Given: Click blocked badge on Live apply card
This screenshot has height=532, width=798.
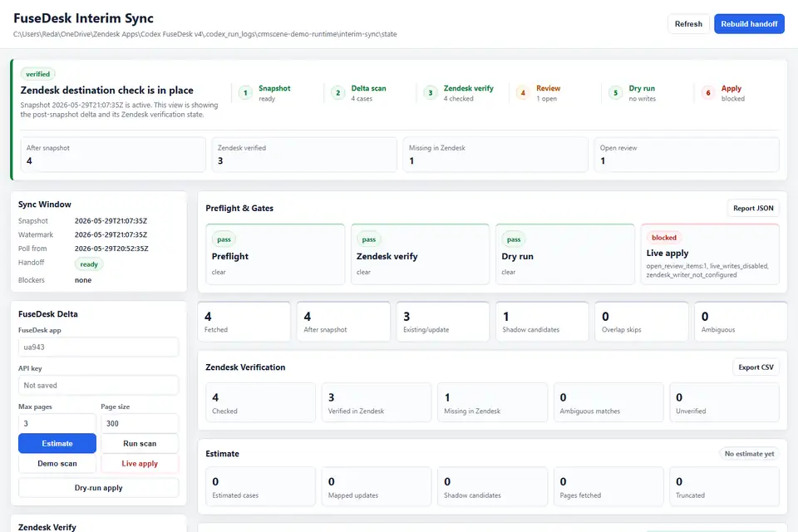Looking at the screenshot, I should click(664, 237).
